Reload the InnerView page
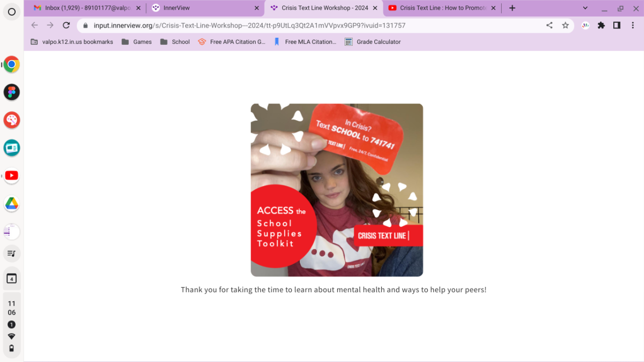This screenshot has width=644, height=362. click(66, 25)
